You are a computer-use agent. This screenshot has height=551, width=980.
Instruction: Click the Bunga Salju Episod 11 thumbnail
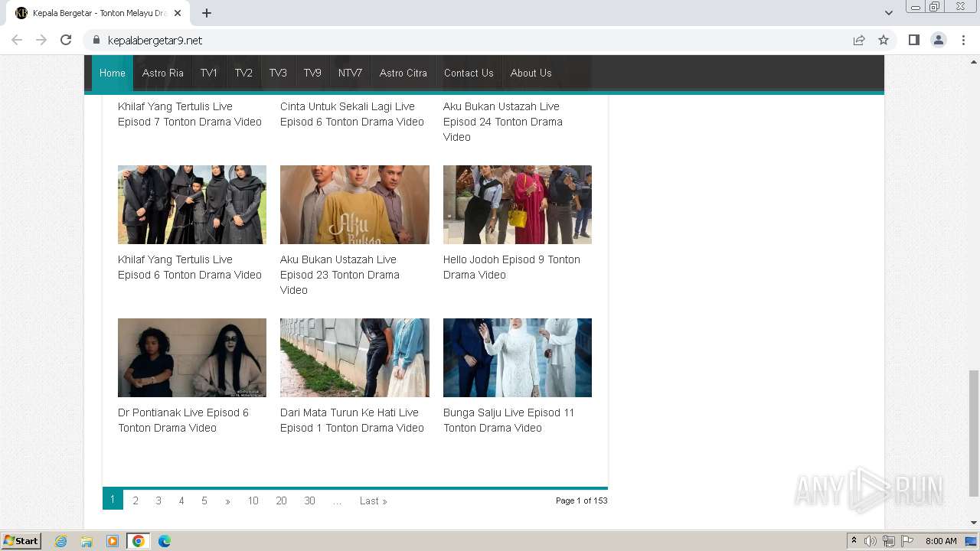coord(518,357)
